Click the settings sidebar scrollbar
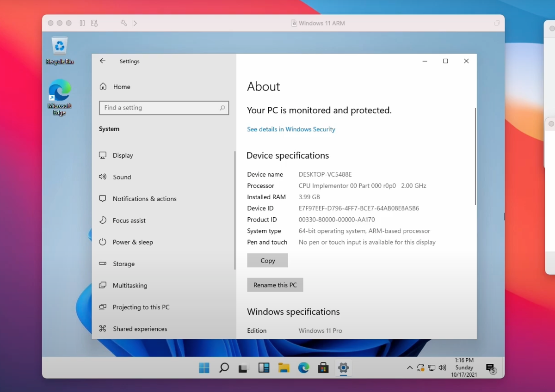Image resolution: width=555 pixels, height=392 pixels. click(x=235, y=210)
